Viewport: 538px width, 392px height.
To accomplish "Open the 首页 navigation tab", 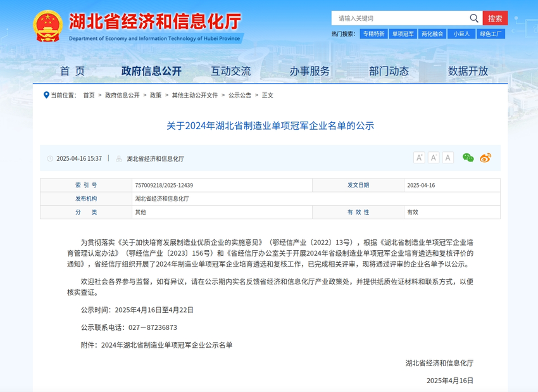I will (72, 71).
